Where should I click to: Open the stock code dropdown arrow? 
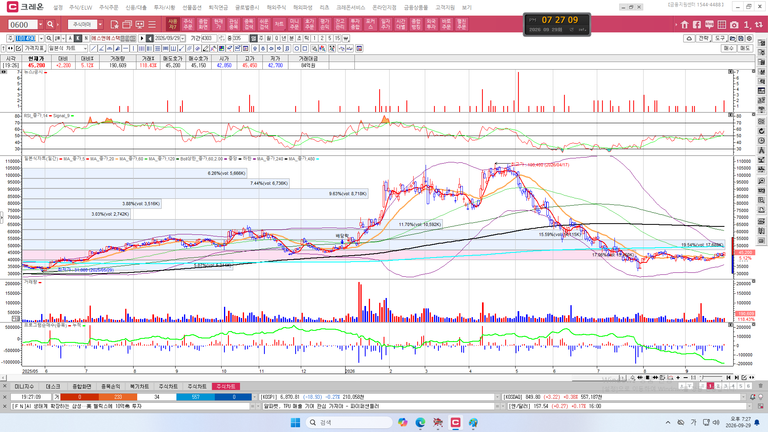[41, 38]
